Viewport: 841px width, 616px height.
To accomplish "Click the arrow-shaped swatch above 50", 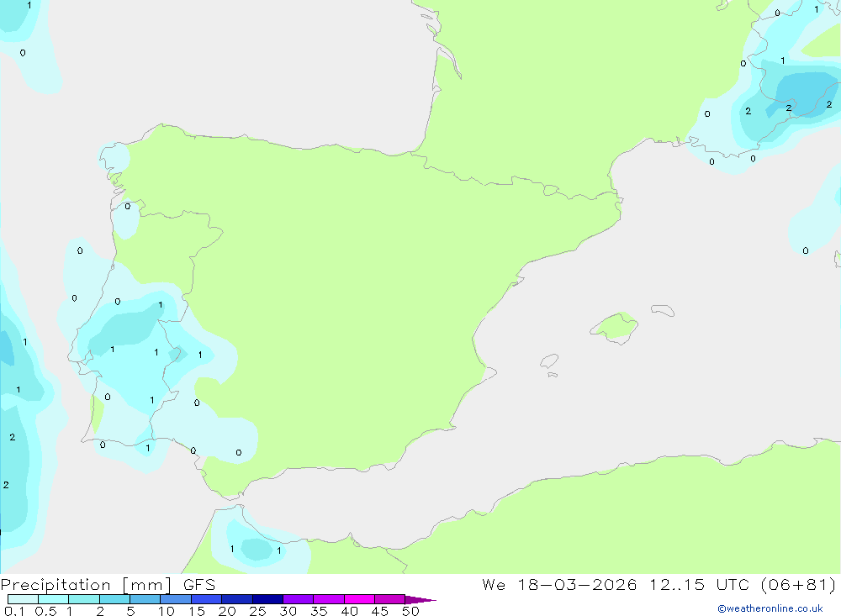I will tap(420, 600).
